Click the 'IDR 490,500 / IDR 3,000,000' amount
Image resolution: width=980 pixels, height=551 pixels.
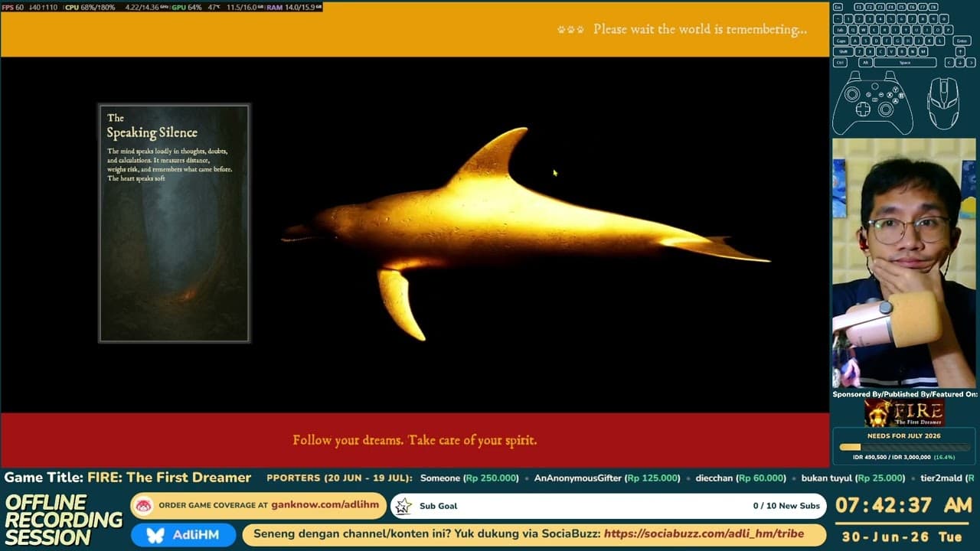(x=891, y=457)
